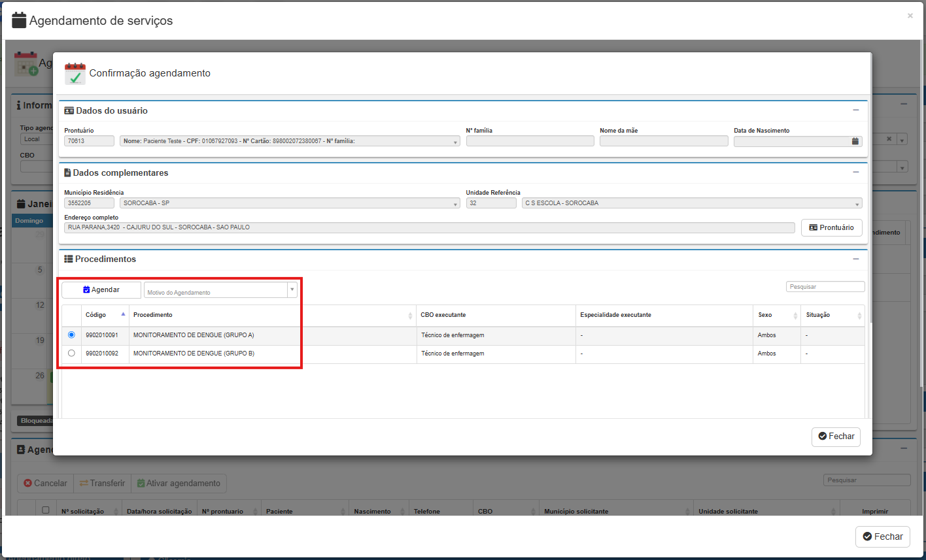Image resolution: width=926 pixels, height=560 pixels.
Task: Select the Monitoramento de Dengue Grupo A radio
Action: (71, 335)
